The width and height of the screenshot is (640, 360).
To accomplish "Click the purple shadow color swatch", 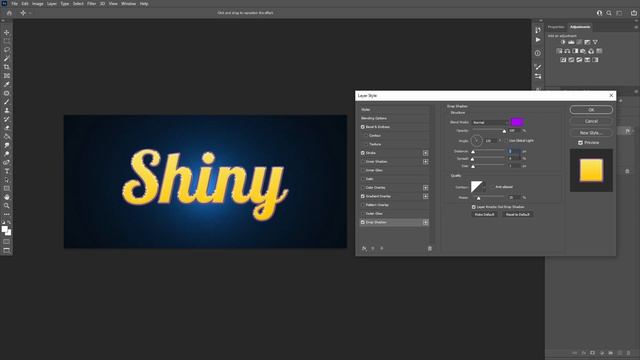I will (x=517, y=122).
